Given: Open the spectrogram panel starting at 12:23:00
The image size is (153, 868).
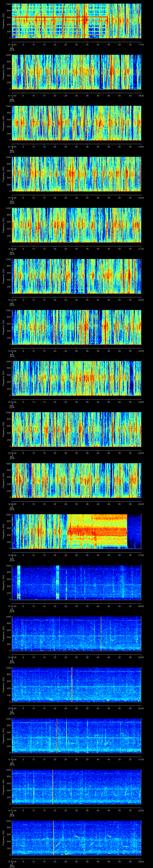Looking at the screenshot, I should point(76,378).
